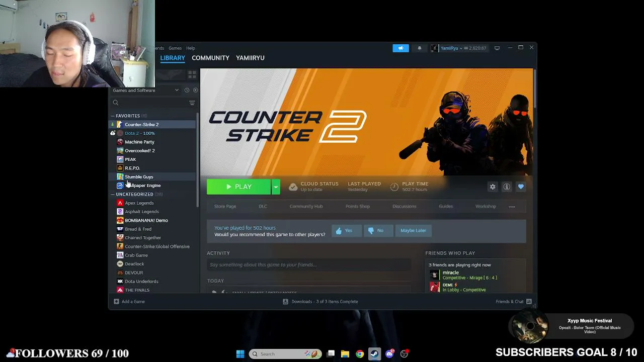The image size is (644, 362).
Task: Open Counter-Strike 2 settings gear
Action: pyautogui.click(x=493, y=187)
